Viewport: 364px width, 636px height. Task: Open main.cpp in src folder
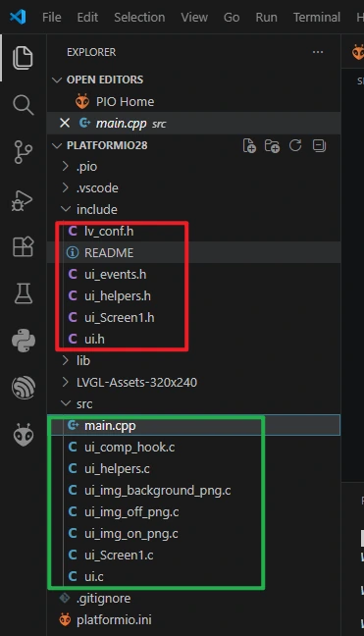point(193,425)
